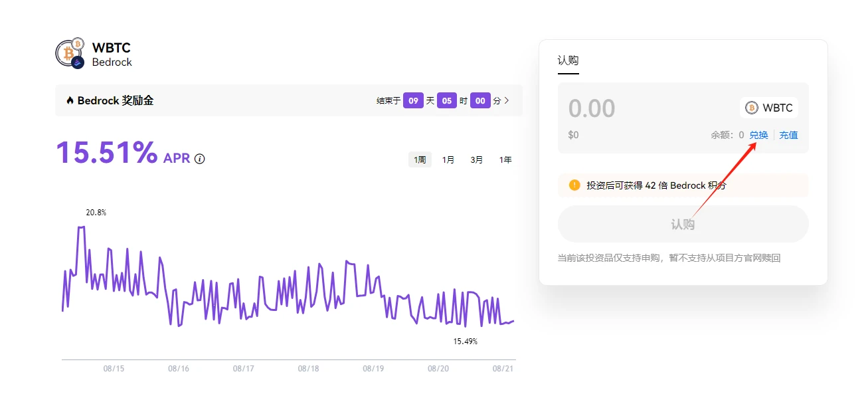
Task: Click the 认购 subscribe button
Action: [x=683, y=224]
